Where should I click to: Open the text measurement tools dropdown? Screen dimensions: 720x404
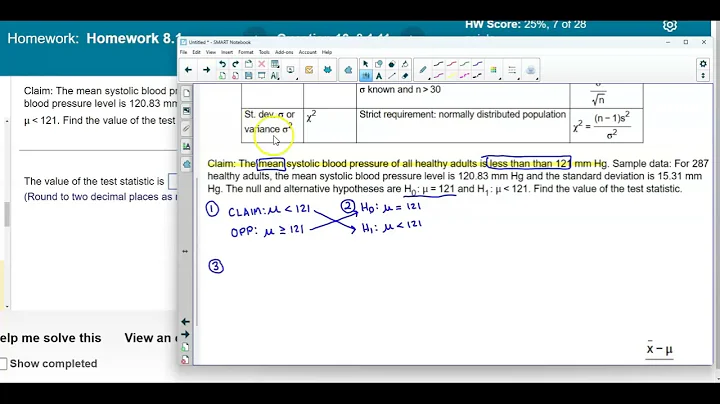tap(275, 76)
